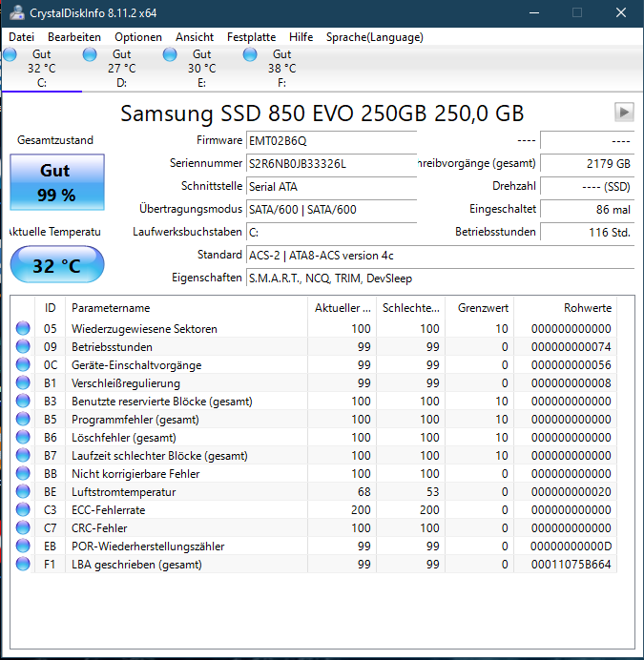This screenshot has height=660, width=644.
Task: Click status icon of Laufzeit schlechter Blöcke row
Action: click(x=23, y=455)
